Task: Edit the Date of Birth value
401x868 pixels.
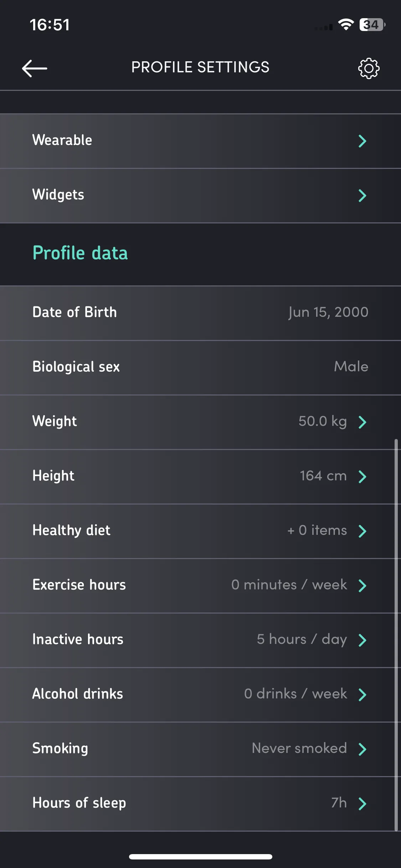Action: [x=328, y=312]
